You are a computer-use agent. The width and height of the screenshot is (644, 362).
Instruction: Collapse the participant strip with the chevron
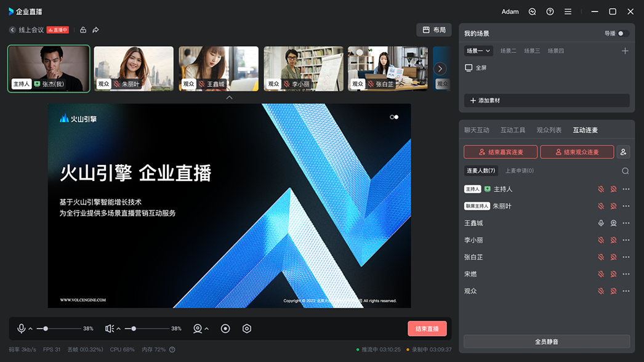click(x=229, y=97)
